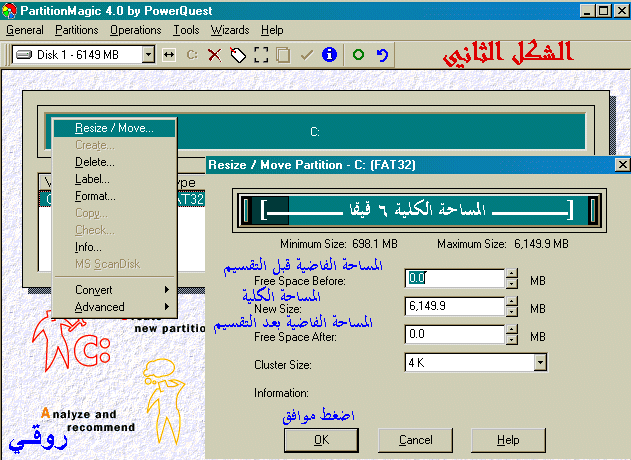Open the Partitions menu
Screen dimensions: 631x460
click(76, 30)
